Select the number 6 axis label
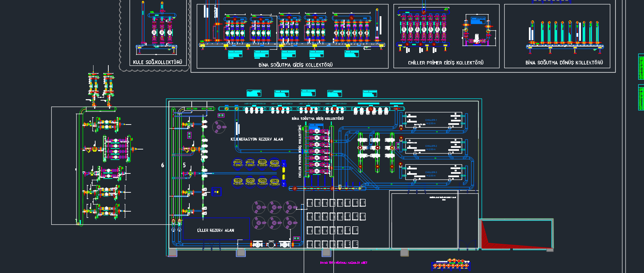The height and width of the screenshot is (273, 644). (x=163, y=165)
